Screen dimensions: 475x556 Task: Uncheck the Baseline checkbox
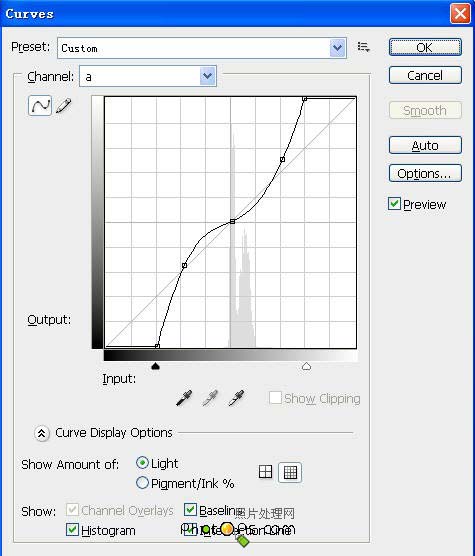[x=190, y=510]
